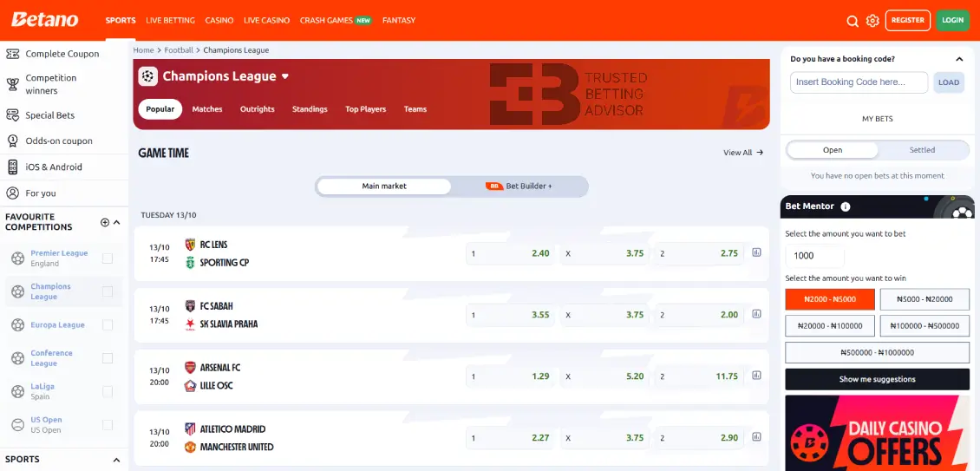Click the Login button
The height and width of the screenshot is (471, 980).
[952, 20]
